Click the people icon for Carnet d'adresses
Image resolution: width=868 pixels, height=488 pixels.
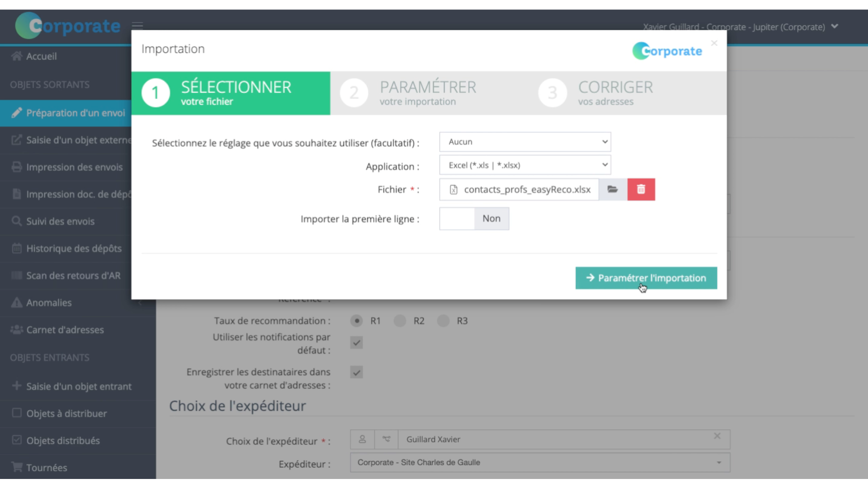click(17, 329)
